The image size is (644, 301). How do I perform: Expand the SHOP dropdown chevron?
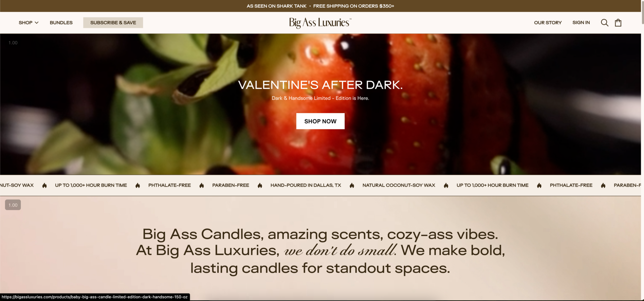click(x=37, y=22)
